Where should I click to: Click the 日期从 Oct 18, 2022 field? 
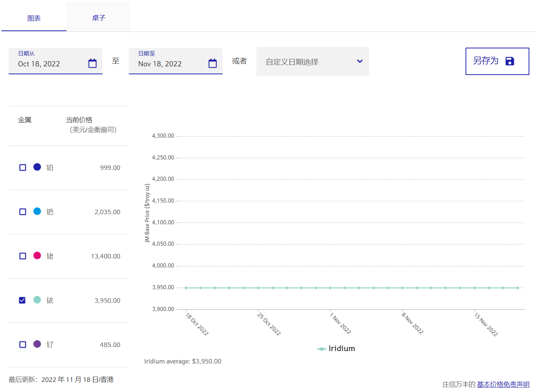[x=56, y=61]
